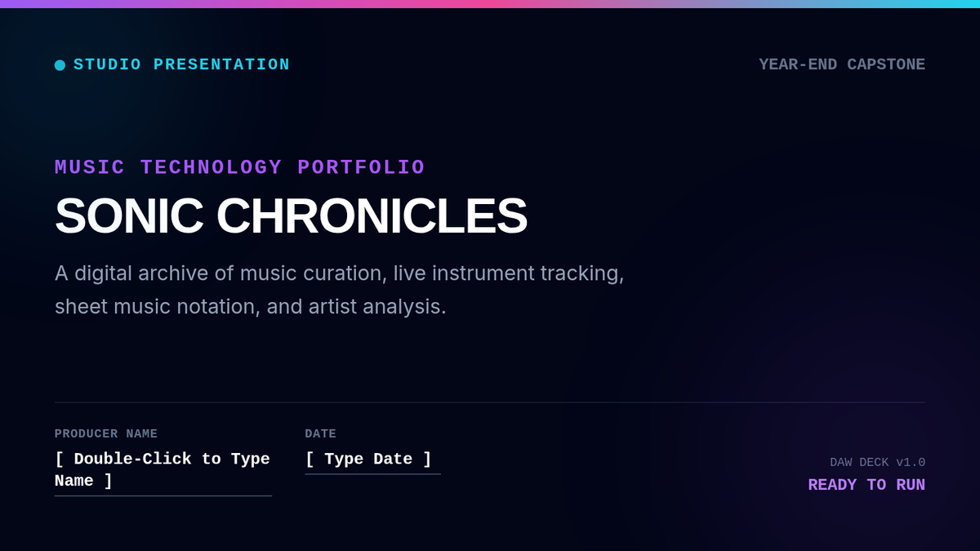This screenshot has height=551, width=980.
Task: Click the PRODUCER NAME label
Action: (106, 433)
